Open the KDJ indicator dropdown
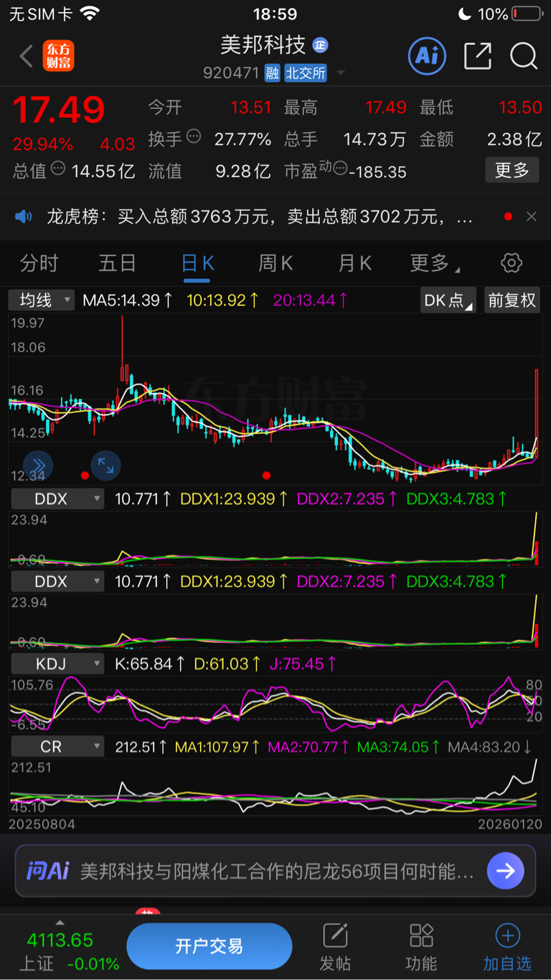The image size is (551, 980). tap(57, 664)
